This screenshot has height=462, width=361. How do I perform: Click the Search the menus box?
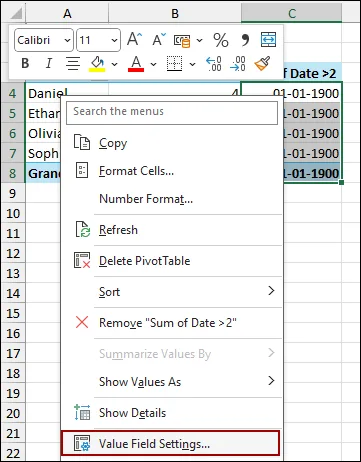[172, 112]
